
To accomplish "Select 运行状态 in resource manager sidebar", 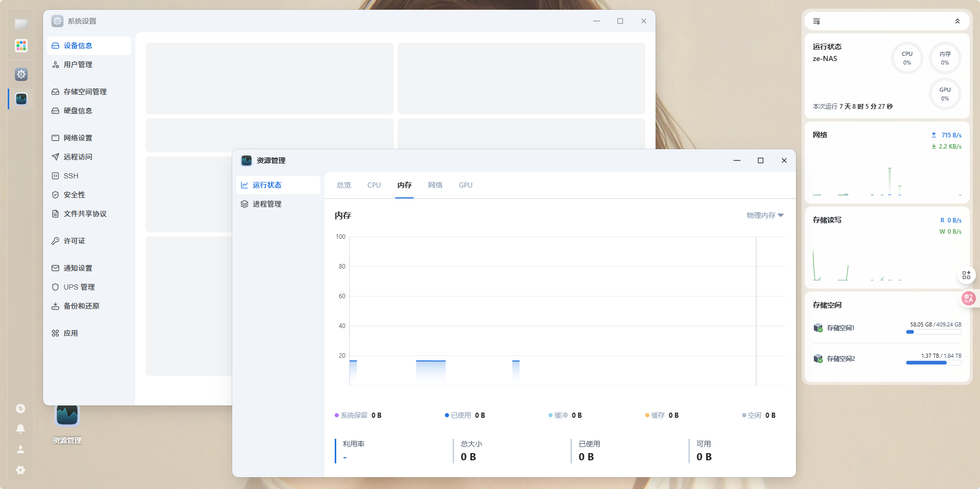I will (x=278, y=185).
